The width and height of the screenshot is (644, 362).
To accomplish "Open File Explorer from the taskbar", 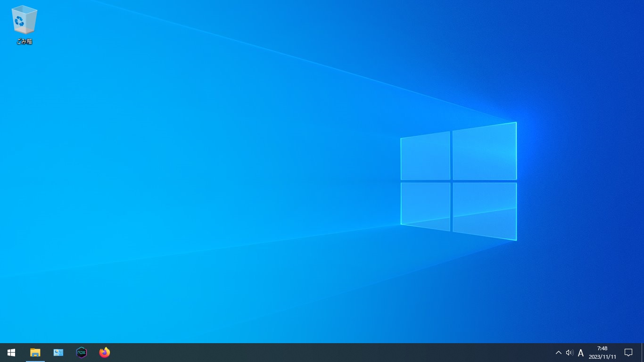I will click(35, 353).
